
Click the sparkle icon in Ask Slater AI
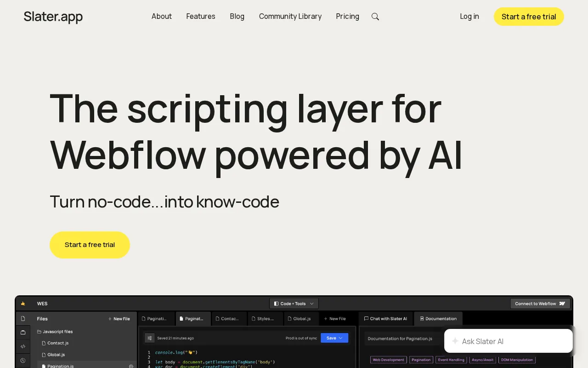tap(455, 341)
